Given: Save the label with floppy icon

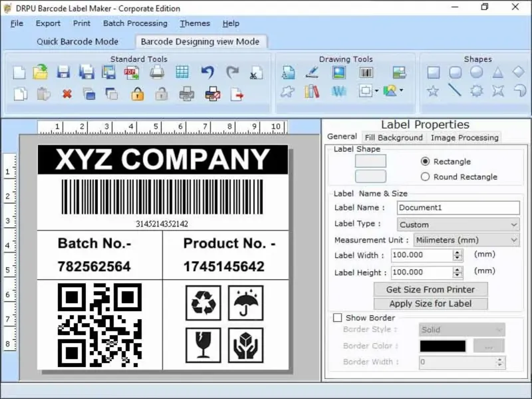Looking at the screenshot, I should click(x=63, y=72).
